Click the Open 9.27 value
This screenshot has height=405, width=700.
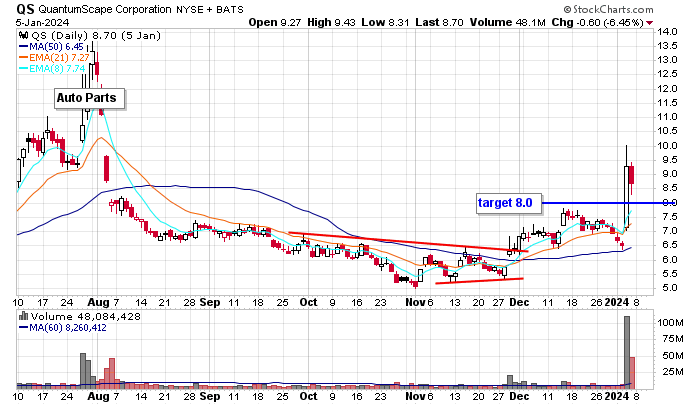click(x=275, y=22)
